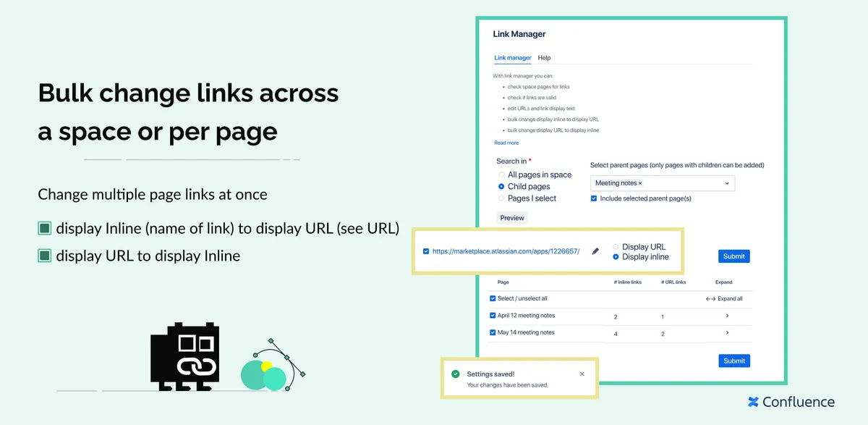Click the link robot mascot illustration

tap(184, 358)
